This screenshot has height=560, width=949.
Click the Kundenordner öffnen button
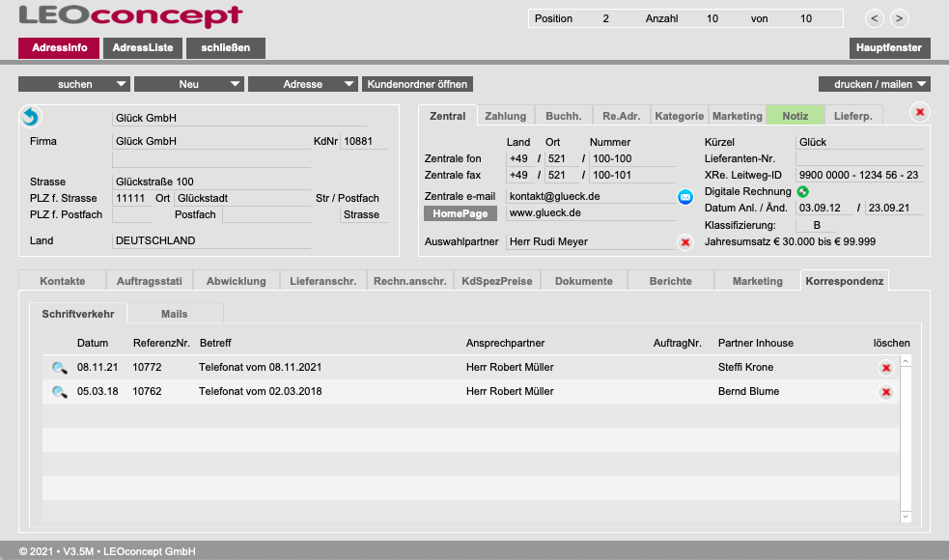click(417, 84)
